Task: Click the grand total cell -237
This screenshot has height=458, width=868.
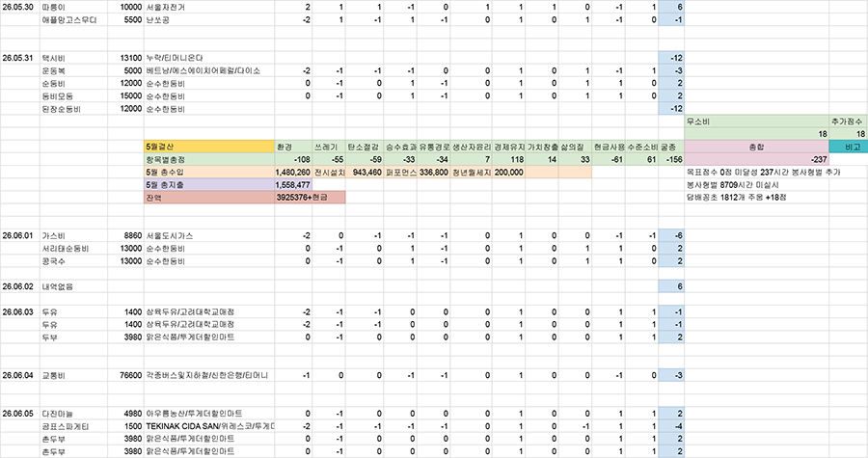Action: tap(757, 159)
